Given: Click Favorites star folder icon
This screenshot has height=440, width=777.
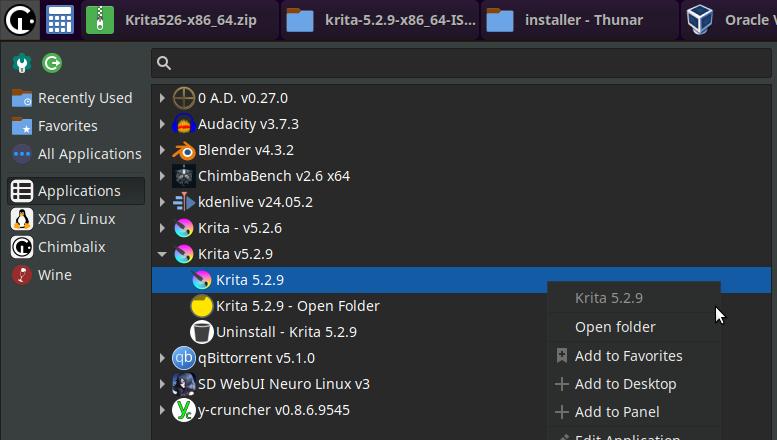Looking at the screenshot, I should tap(22, 126).
